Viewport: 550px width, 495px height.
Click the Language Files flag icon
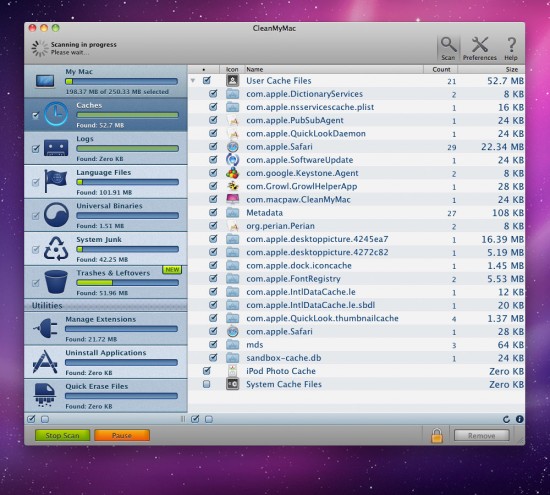coord(56,181)
